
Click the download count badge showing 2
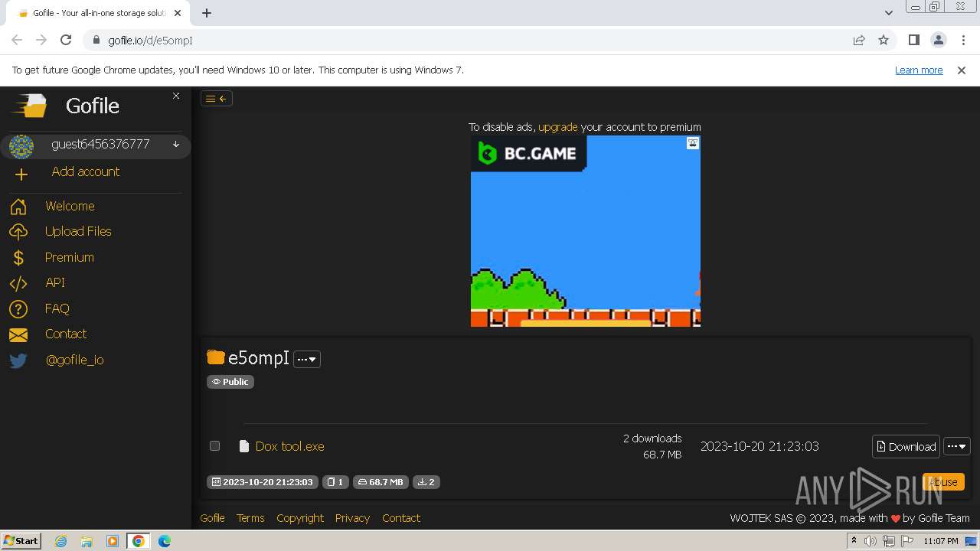click(x=426, y=482)
